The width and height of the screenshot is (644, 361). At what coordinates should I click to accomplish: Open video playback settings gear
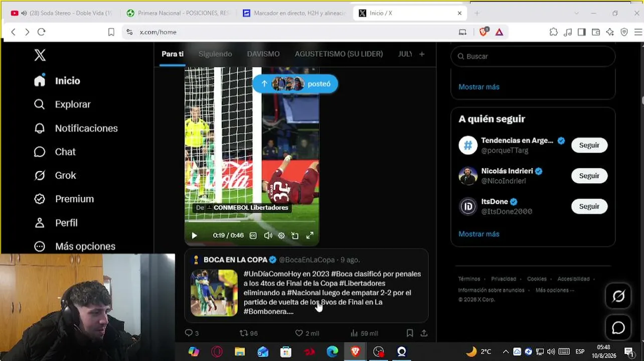tap(281, 236)
